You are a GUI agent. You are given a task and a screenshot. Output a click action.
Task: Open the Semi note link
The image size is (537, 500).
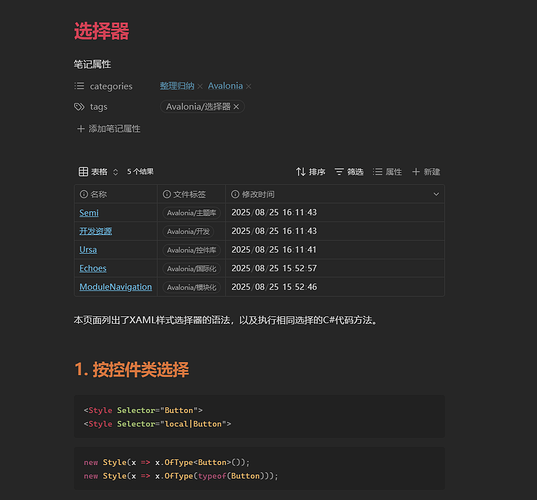pyautogui.click(x=89, y=213)
